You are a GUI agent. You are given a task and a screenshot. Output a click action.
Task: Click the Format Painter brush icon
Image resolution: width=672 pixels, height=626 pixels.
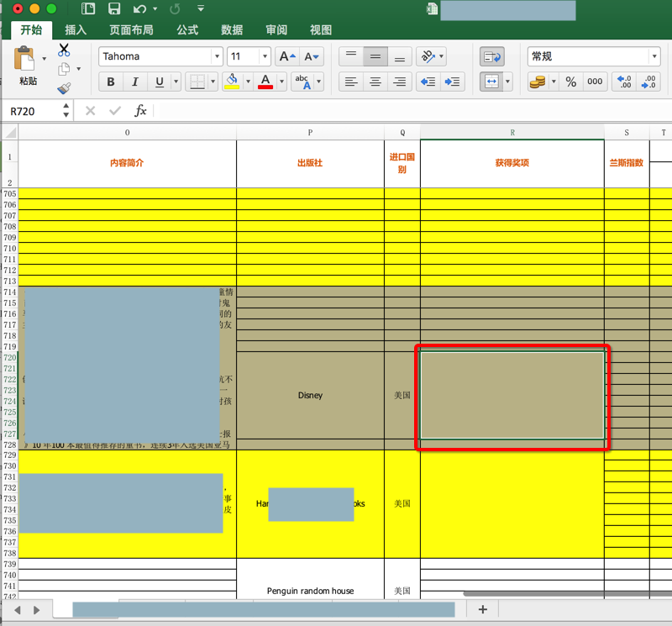click(64, 88)
